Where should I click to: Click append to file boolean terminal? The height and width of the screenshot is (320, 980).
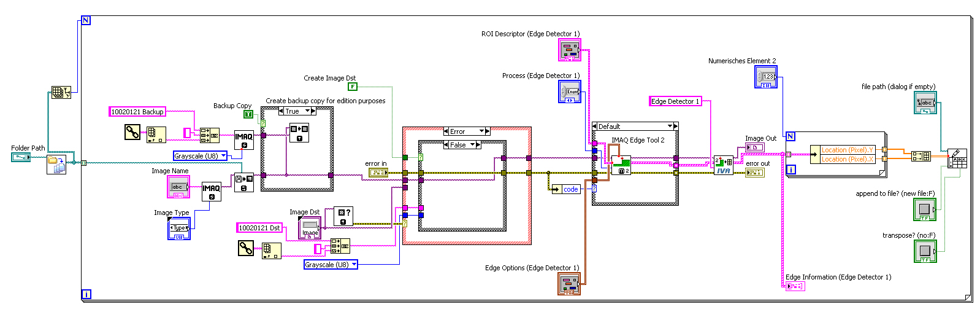925,209
